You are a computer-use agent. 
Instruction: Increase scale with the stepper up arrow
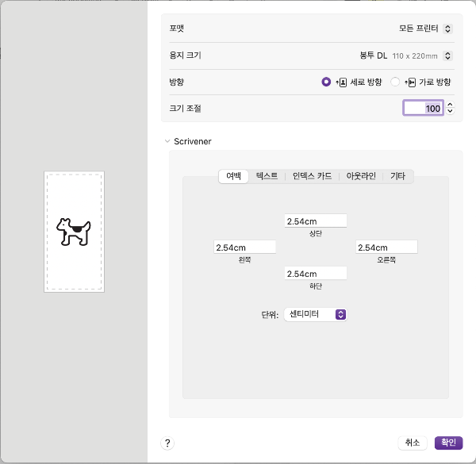coord(450,105)
